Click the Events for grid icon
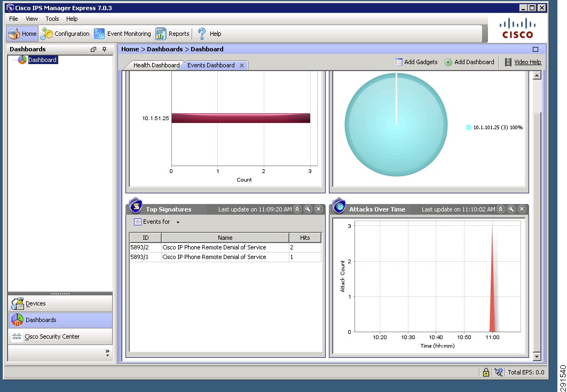 click(137, 222)
